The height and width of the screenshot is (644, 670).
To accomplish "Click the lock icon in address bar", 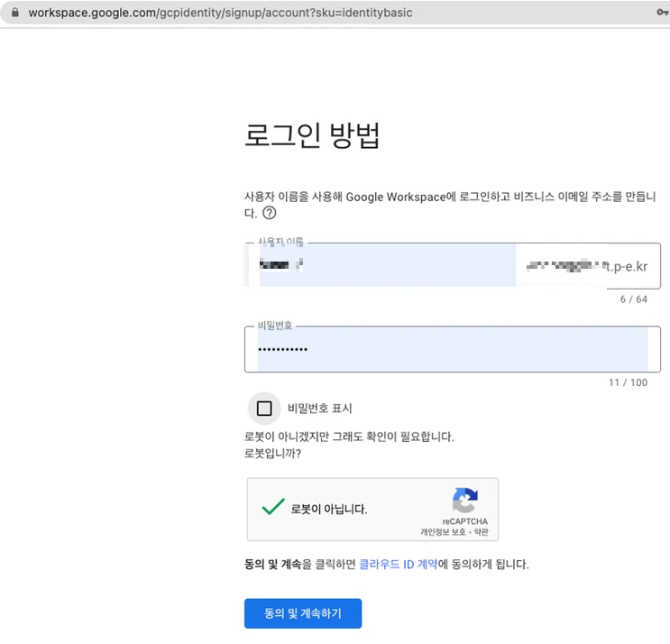I will pyautogui.click(x=15, y=13).
